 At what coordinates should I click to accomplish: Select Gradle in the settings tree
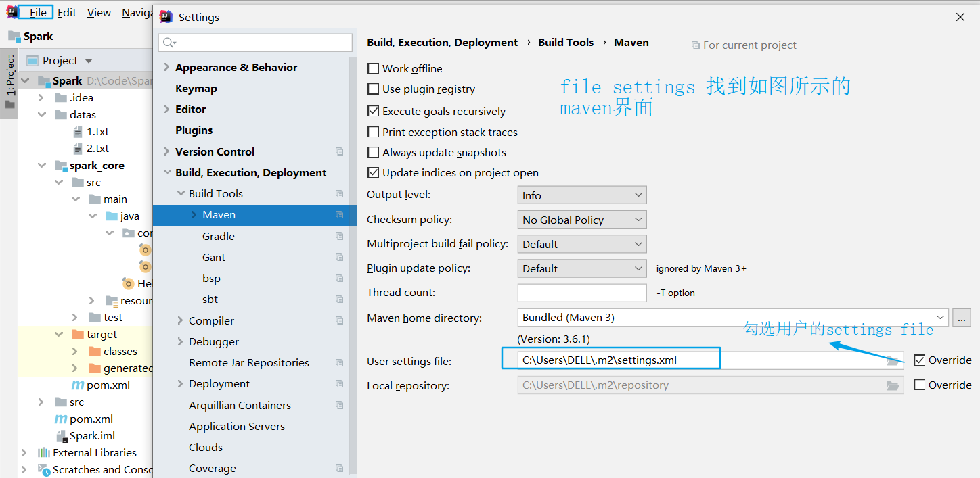coord(219,236)
